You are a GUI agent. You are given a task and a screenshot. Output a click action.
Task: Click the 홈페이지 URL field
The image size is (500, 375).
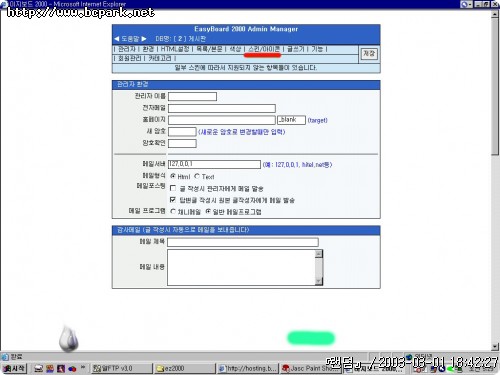[222, 120]
